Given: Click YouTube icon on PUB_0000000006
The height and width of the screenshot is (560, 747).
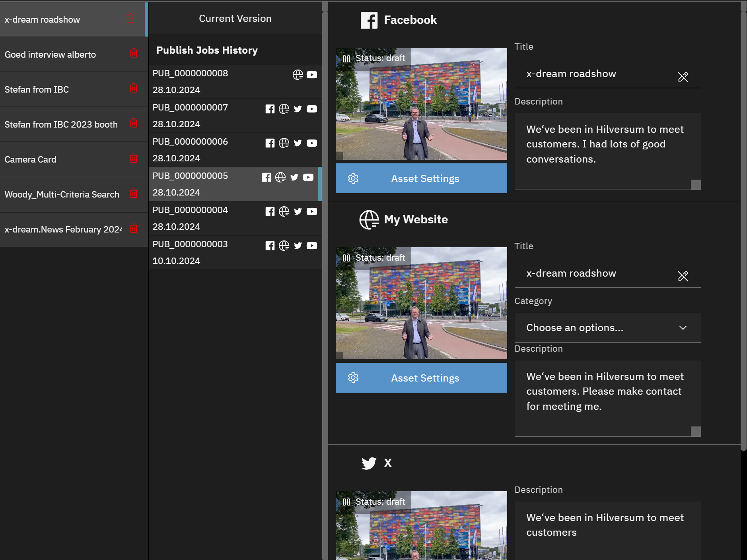Looking at the screenshot, I should [312, 143].
